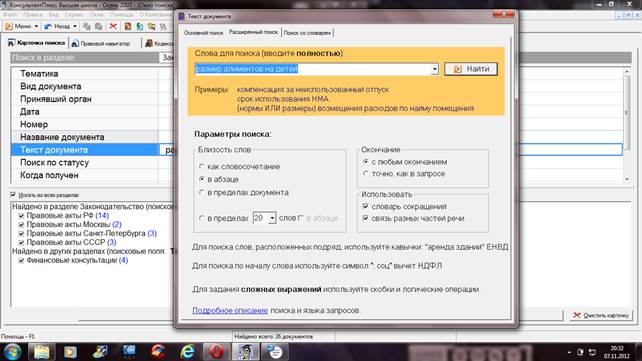The height and width of the screenshot is (361, 642).
Task: Open Internet Explorer from the taskbar
Action: tap(188, 352)
